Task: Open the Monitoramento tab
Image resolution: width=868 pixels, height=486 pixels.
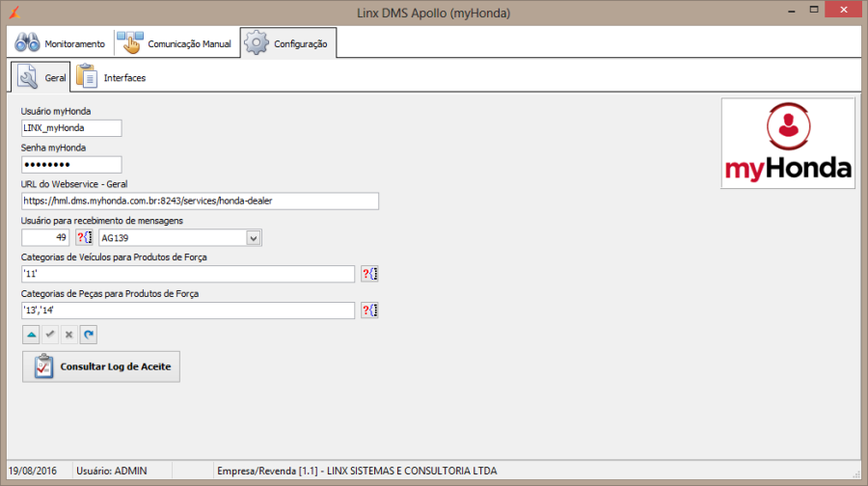Action: (60, 43)
